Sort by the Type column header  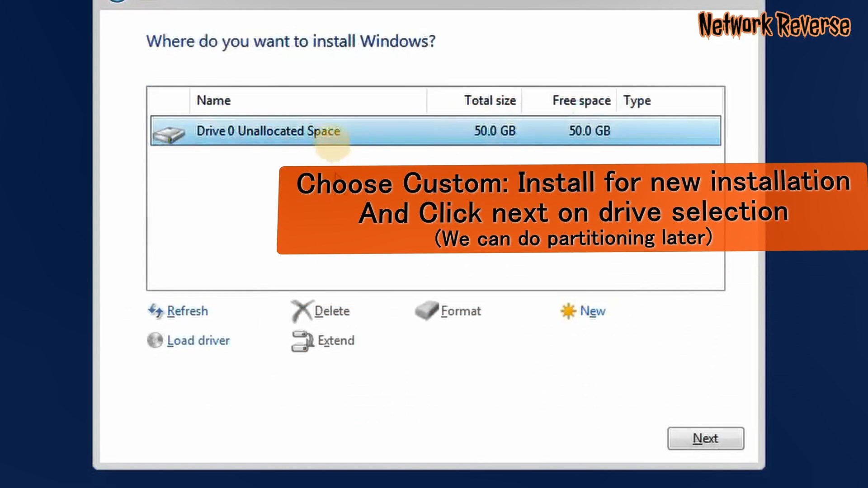(669, 100)
